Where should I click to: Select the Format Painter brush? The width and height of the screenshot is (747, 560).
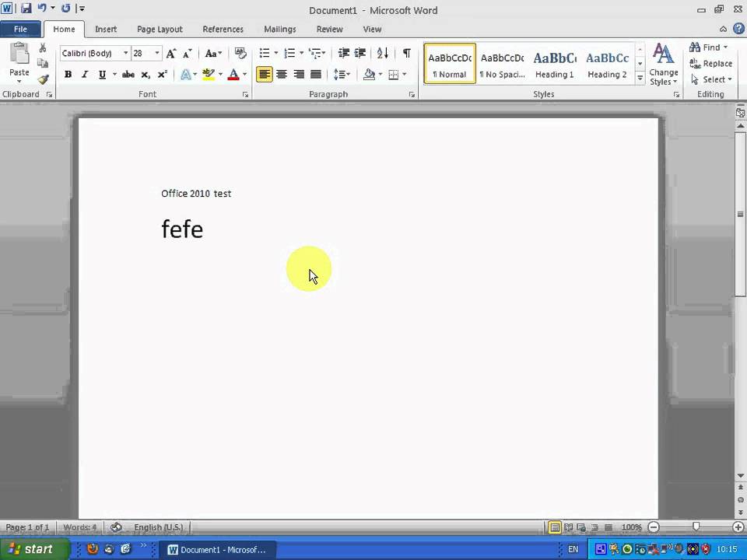[x=43, y=79]
